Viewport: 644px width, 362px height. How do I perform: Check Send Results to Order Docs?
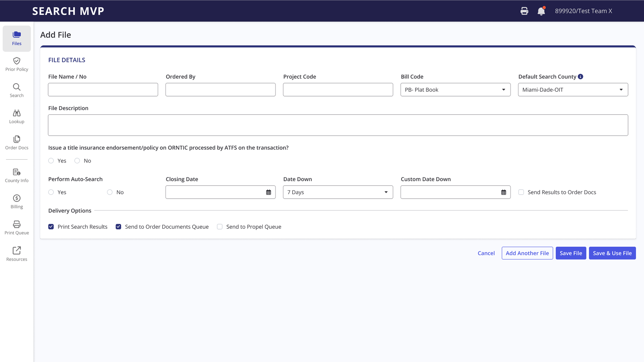(521, 192)
